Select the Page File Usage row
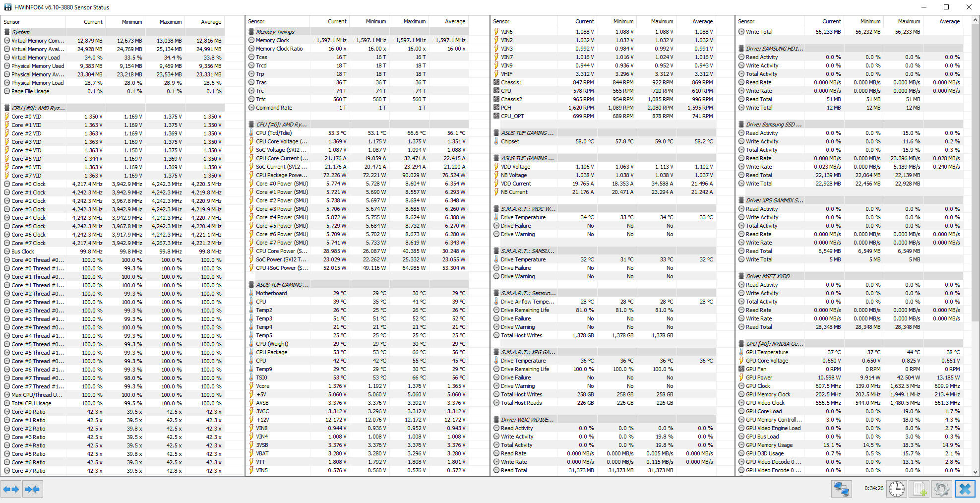Screen dimensions: 980x503 pyautogui.click(x=113, y=91)
